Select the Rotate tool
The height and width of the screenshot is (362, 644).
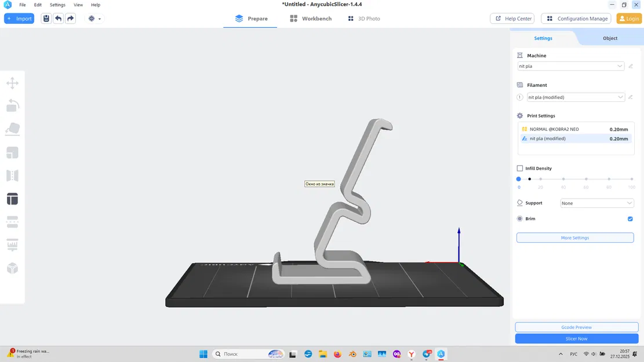point(12,105)
